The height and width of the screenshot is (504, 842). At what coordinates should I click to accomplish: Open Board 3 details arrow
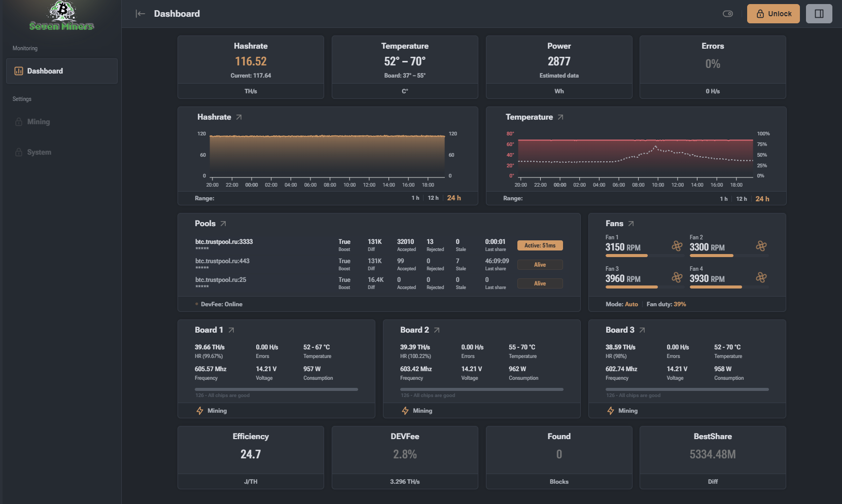click(642, 330)
